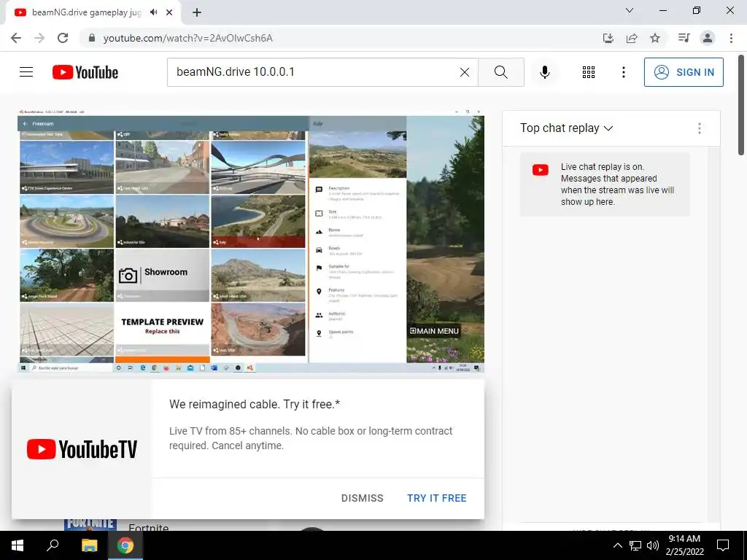The width and height of the screenshot is (747, 560).
Task: Open the Windows Start menu
Action: pyautogui.click(x=18, y=545)
